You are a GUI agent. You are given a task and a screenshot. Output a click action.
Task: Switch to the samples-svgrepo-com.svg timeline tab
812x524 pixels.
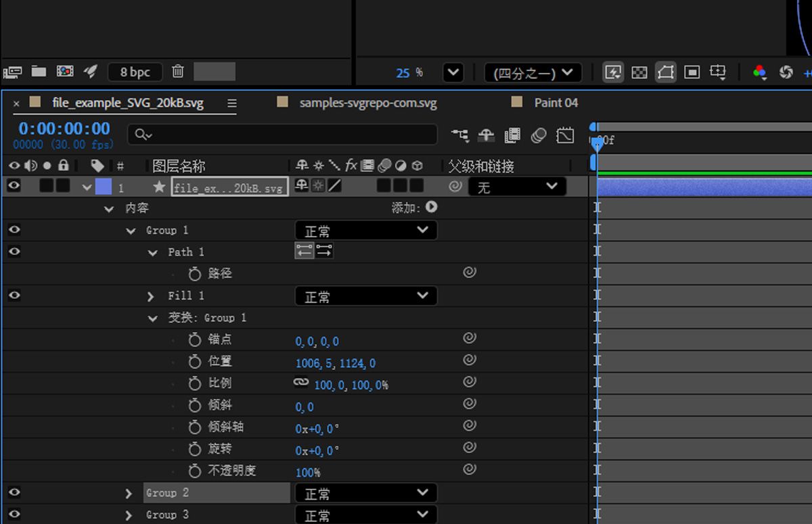(x=368, y=103)
